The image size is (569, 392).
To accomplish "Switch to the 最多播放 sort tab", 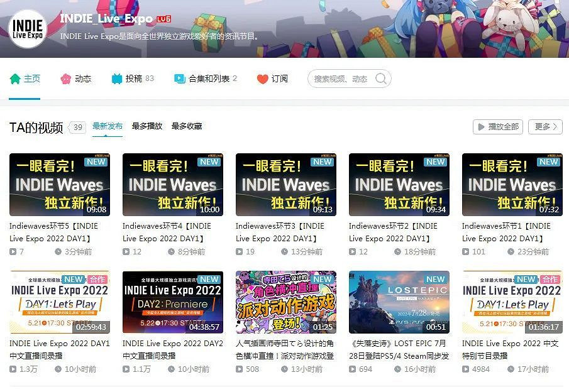I will [x=148, y=126].
